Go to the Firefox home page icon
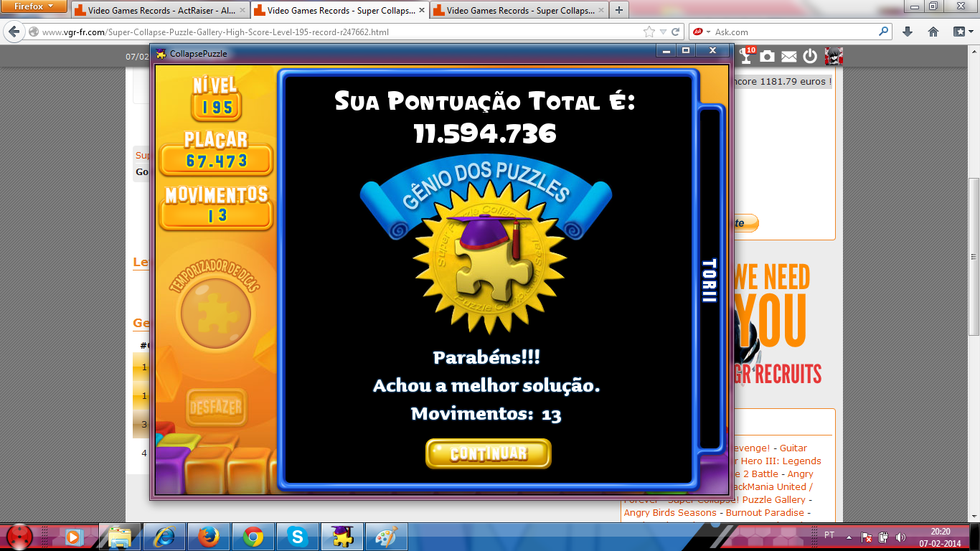 [933, 32]
